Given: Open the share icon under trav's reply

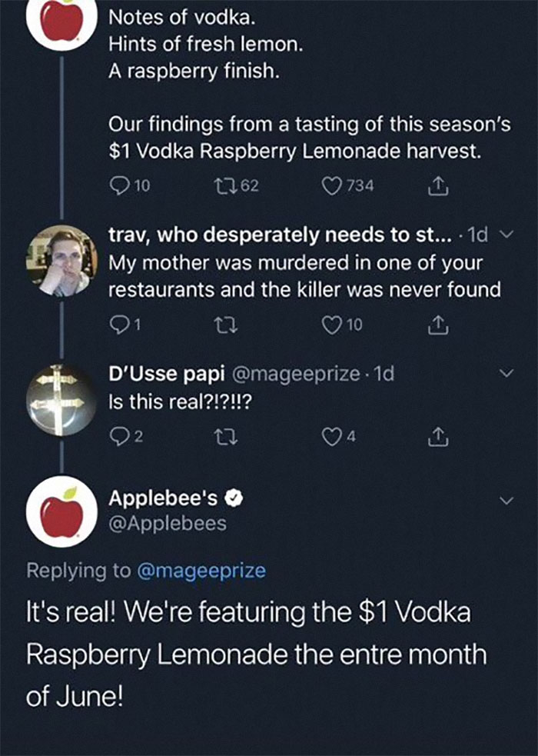Looking at the screenshot, I should 438,325.
